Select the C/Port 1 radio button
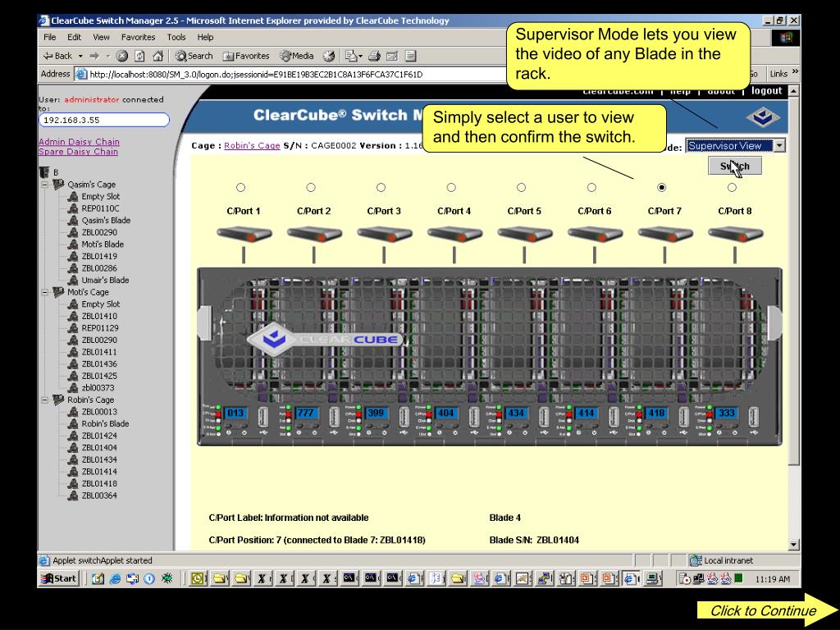Image resolution: width=840 pixels, height=630 pixels. tap(240, 188)
